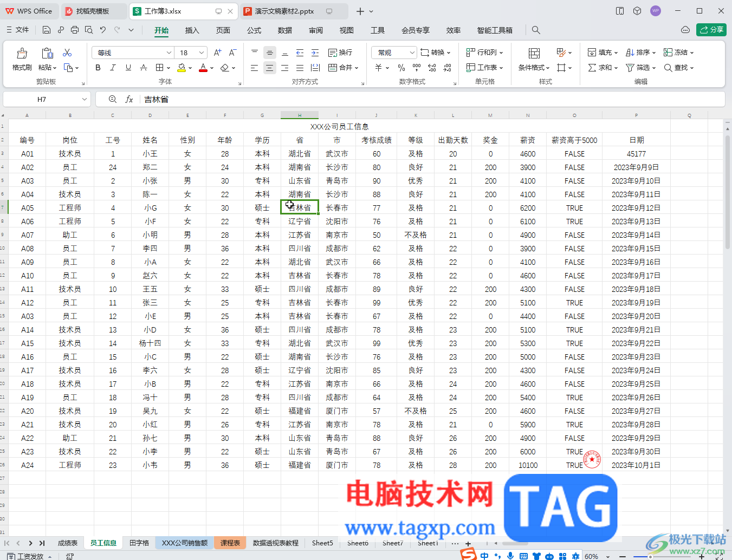Toggle Bold formatting
The image size is (732, 560).
click(x=98, y=68)
